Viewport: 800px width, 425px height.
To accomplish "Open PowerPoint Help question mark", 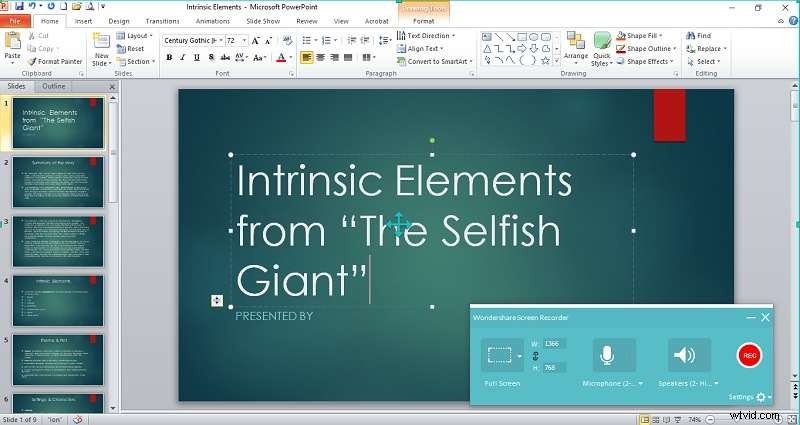I will pos(792,21).
